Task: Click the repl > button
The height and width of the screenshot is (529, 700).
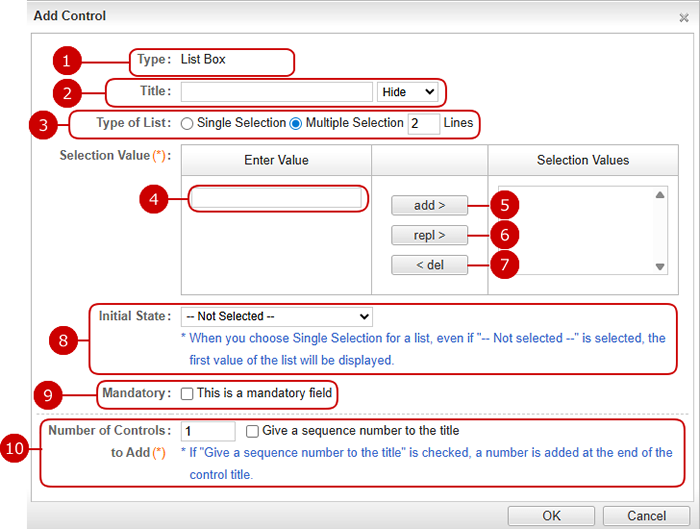Action: point(429,235)
